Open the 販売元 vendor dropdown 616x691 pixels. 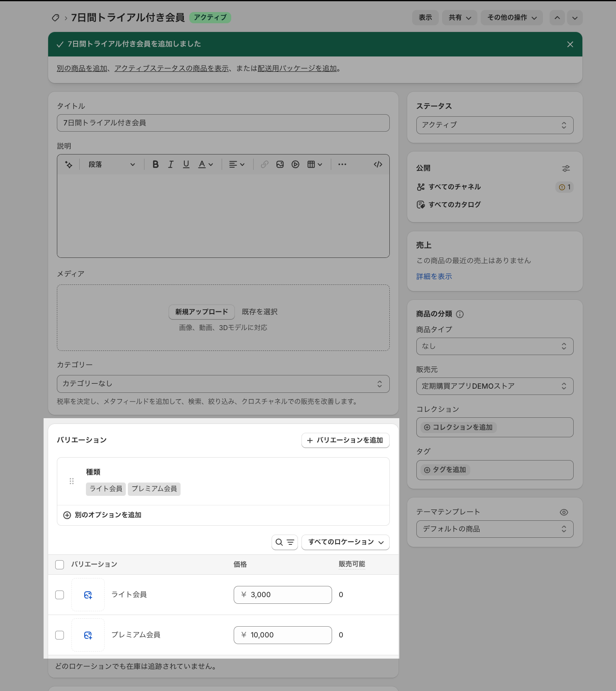[x=495, y=386]
